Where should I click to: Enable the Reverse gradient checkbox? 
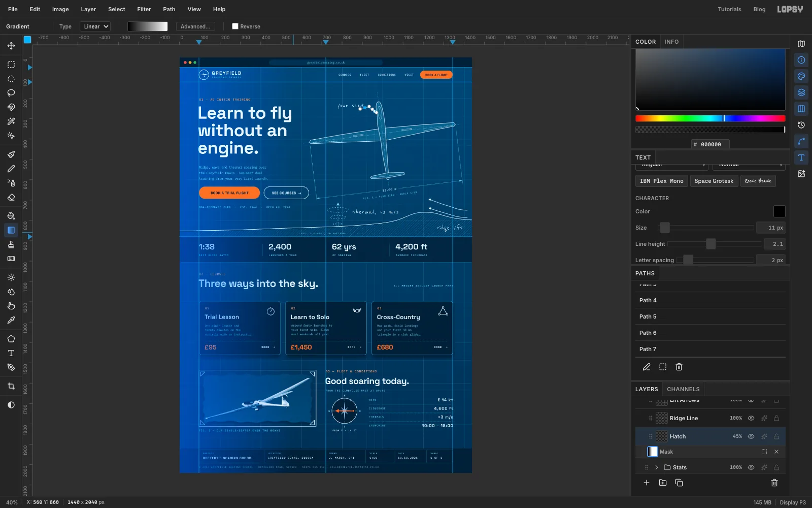[235, 26]
